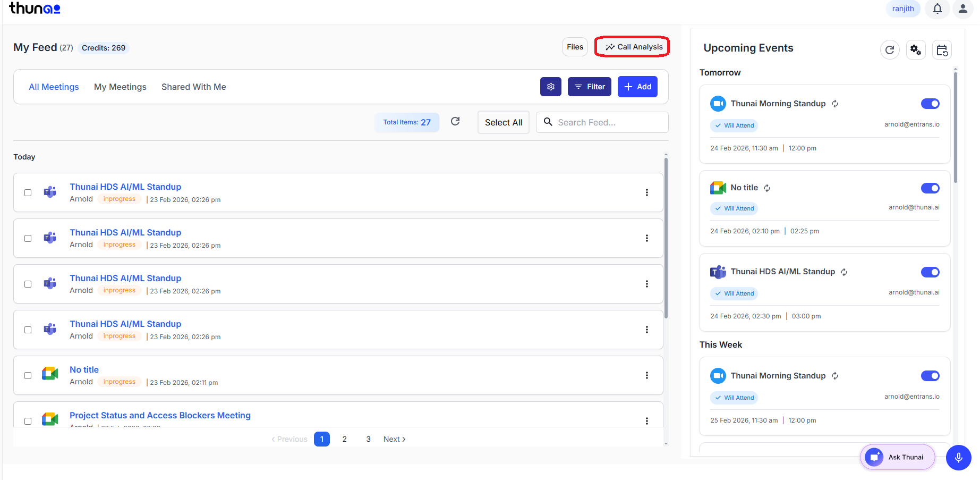Open Upcoming Events settings gears icon
Image resolution: width=980 pixels, height=480 pixels.
(x=916, y=50)
